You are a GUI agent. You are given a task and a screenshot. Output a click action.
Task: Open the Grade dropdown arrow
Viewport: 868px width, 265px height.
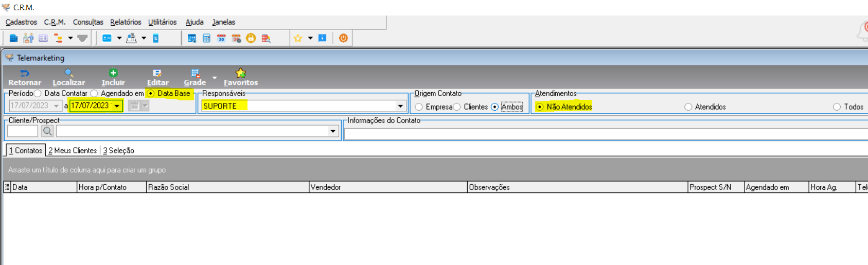click(x=215, y=78)
